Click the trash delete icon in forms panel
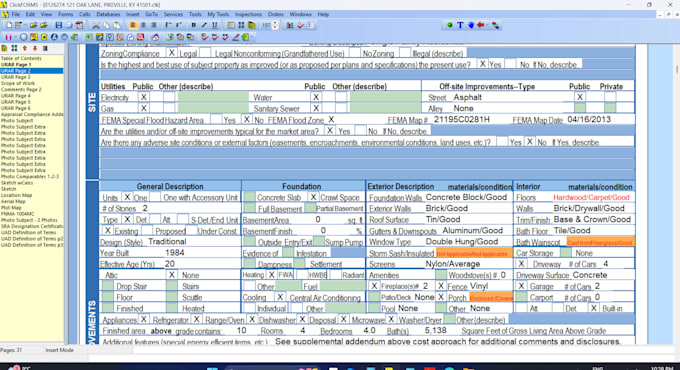Screen dimensions: 680x370 coord(45,48)
